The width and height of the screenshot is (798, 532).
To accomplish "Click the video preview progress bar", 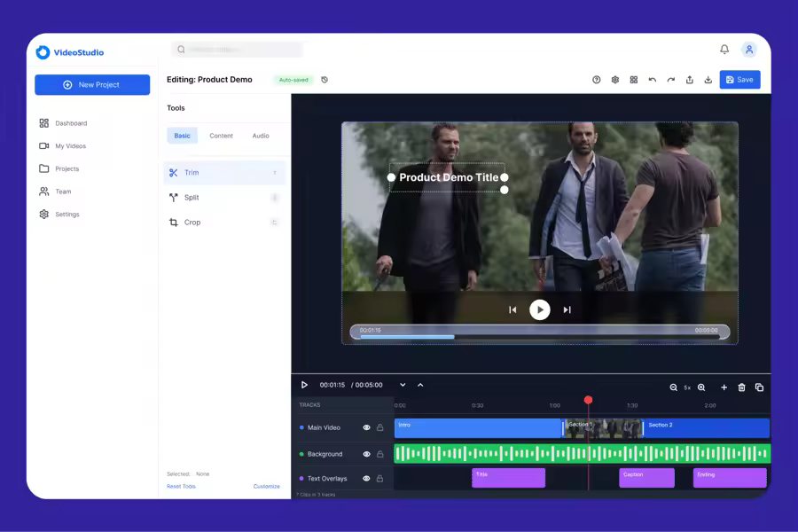I will (x=539, y=336).
